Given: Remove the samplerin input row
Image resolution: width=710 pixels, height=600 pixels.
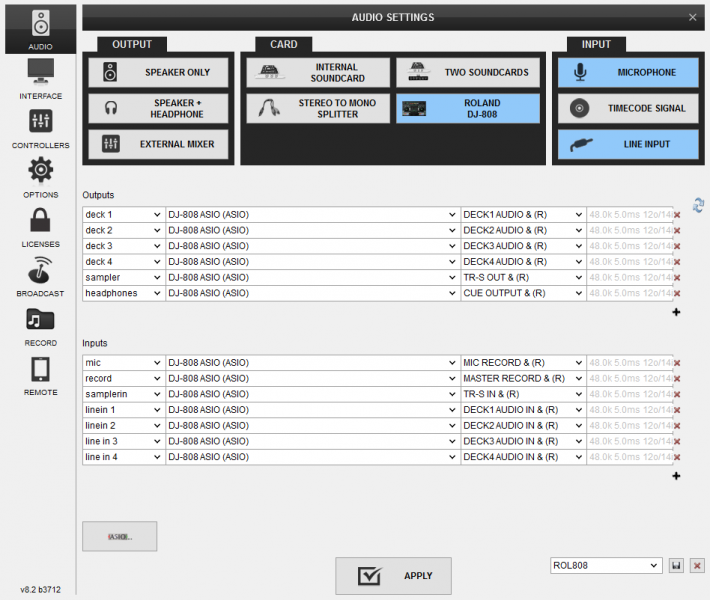Looking at the screenshot, I should [677, 394].
